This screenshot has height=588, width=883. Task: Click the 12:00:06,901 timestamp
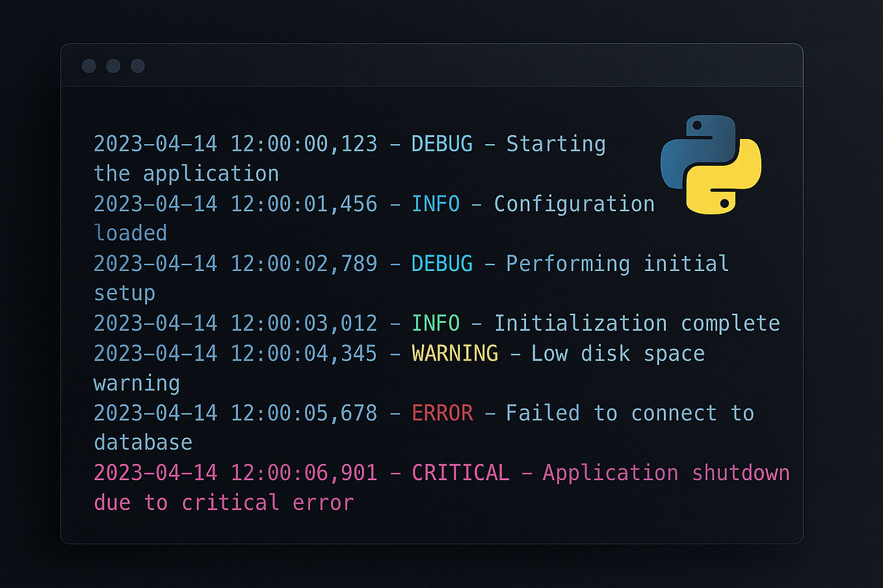304,473
